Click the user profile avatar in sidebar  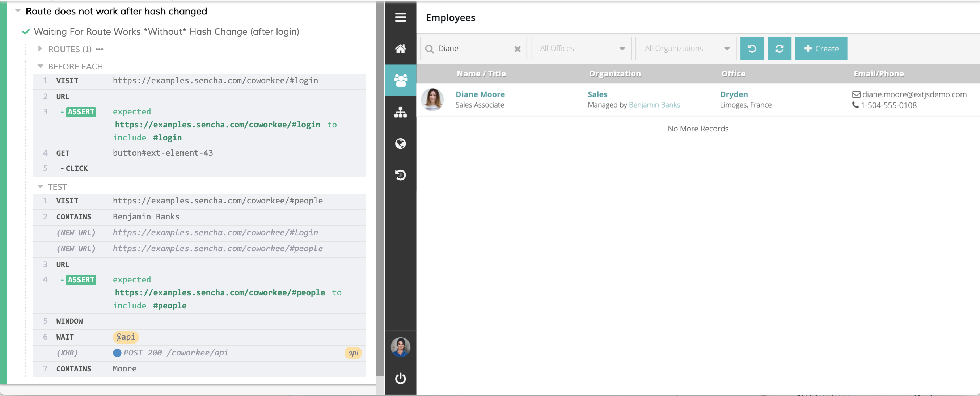tap(400, 347)
